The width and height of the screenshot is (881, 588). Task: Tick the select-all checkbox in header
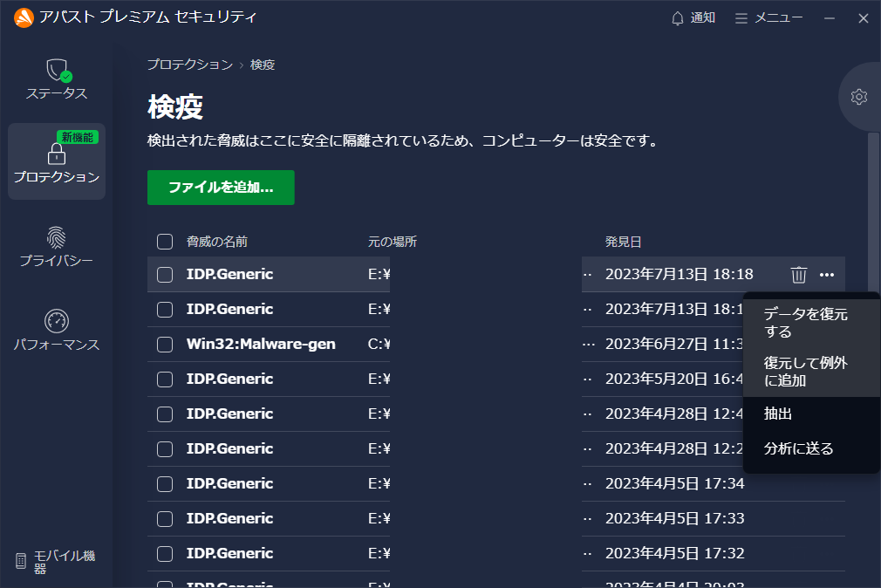(x=165, y=242)
